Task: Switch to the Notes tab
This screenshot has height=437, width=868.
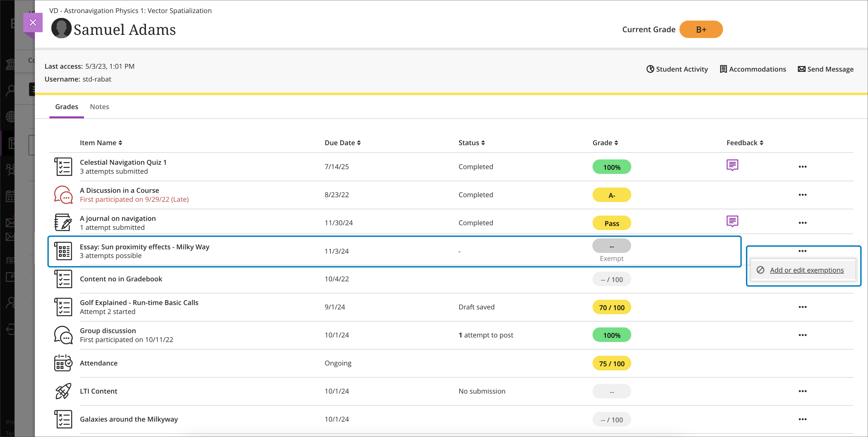Action: (99, 106)
